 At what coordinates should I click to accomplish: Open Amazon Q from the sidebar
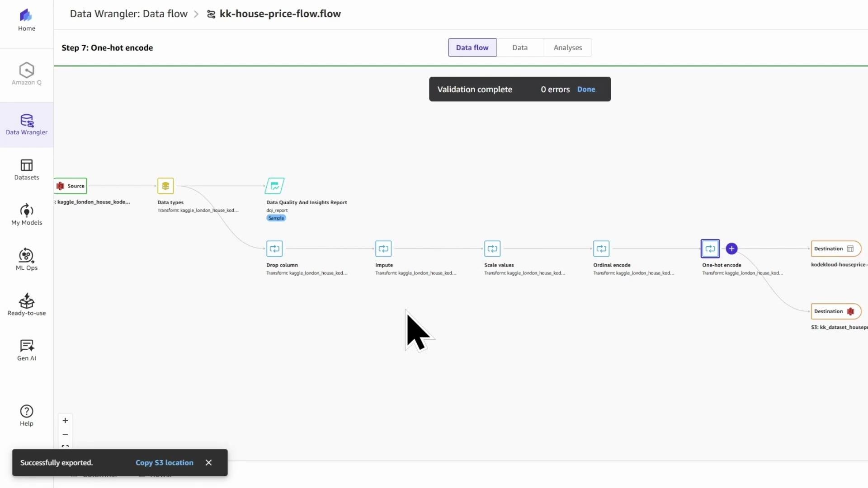pos(27,74)
